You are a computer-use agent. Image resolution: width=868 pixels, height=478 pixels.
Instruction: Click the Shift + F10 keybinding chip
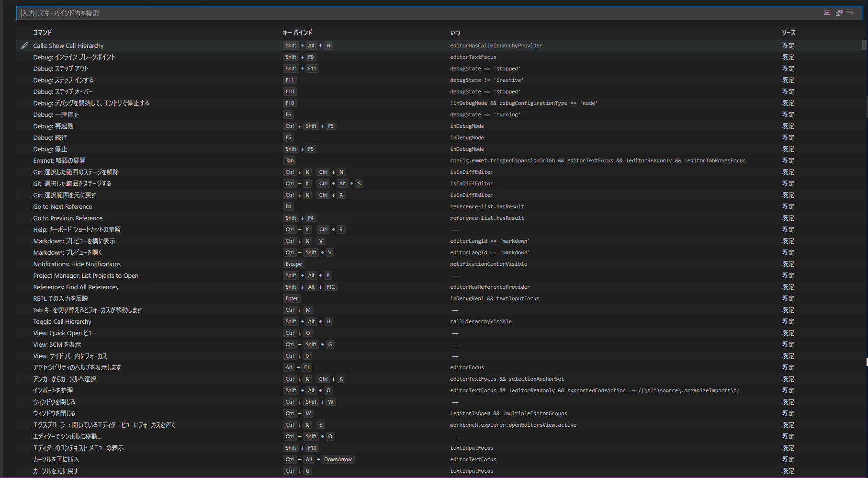(x=301, y=448)
